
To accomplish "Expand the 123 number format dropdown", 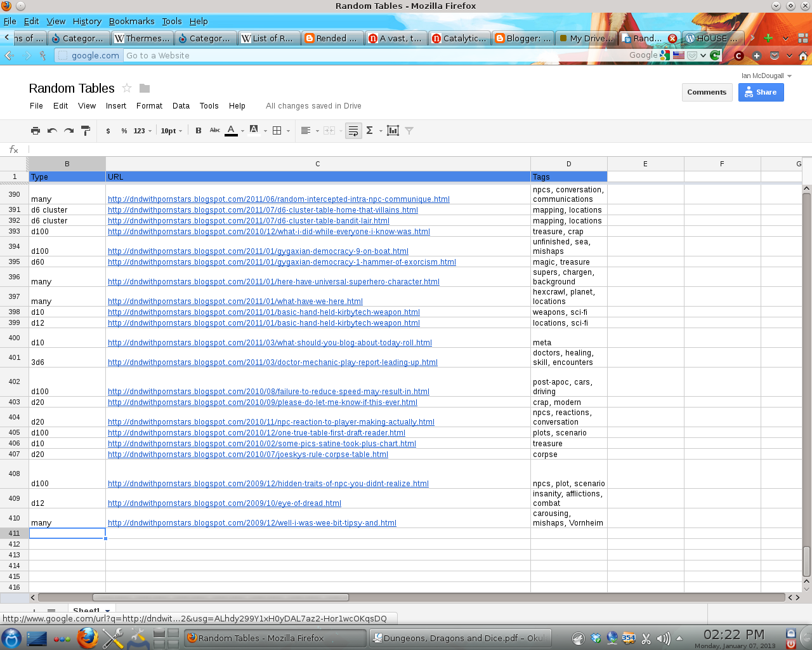I will click(x=142, y=131).
